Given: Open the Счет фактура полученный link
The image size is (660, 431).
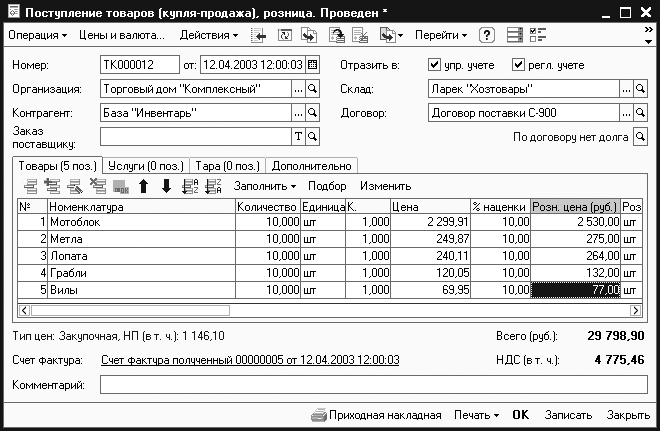Looking at the screenshot, I should click(250, 360).
